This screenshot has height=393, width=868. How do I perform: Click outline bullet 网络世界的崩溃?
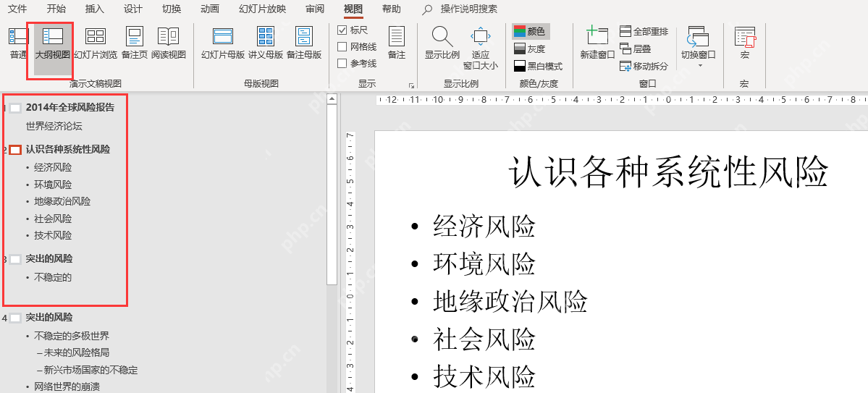tap(67, 387)
